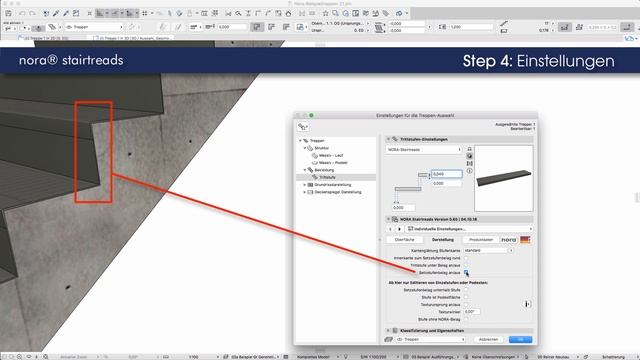Enable Stufe ohne NORA-Belag checkbox
This screenshot has height=360, width=640.
pos(466,319)
